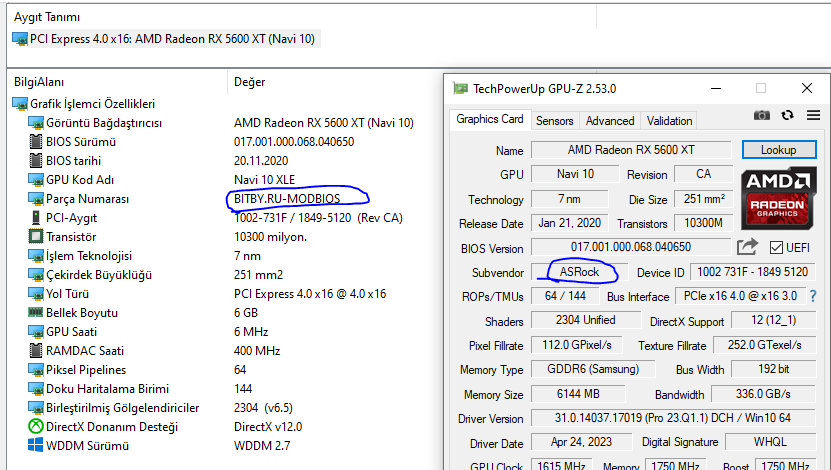This screenshot has height=470, width=831.
Task: Click the Çekirdek Büyüklüğü row icon
Action: (36, 275)
